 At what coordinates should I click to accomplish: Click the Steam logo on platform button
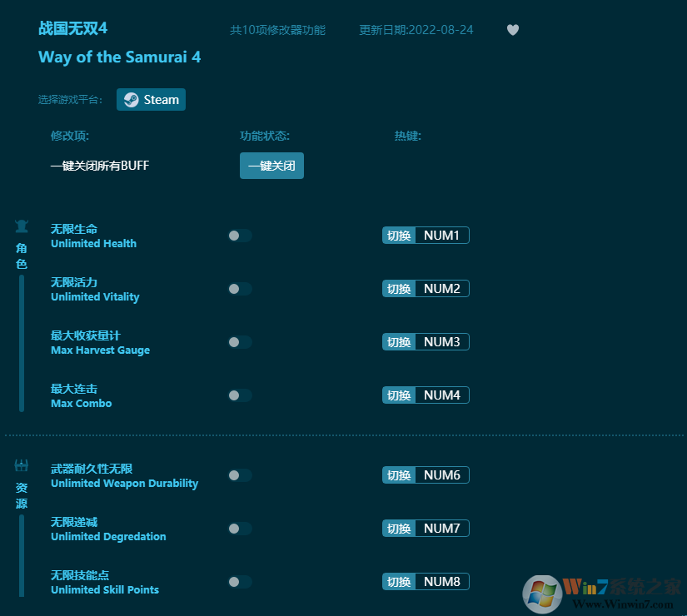(132, 99)
